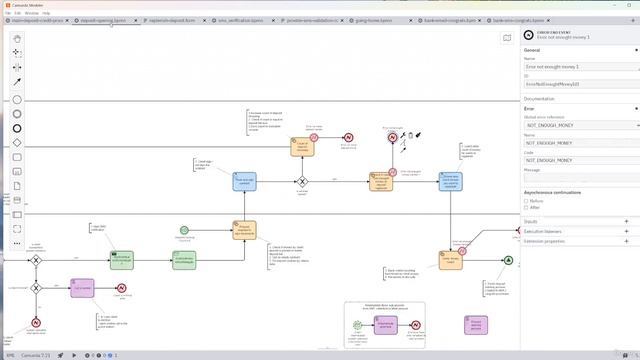Click the play start-instance icon in status bar

point(74,356)
